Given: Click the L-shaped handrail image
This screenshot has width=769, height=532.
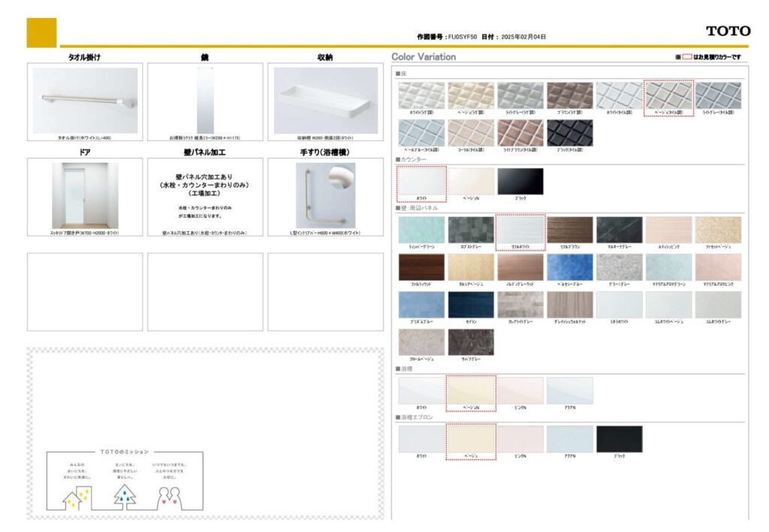Looking at the screenshot, I should (325, 195).
